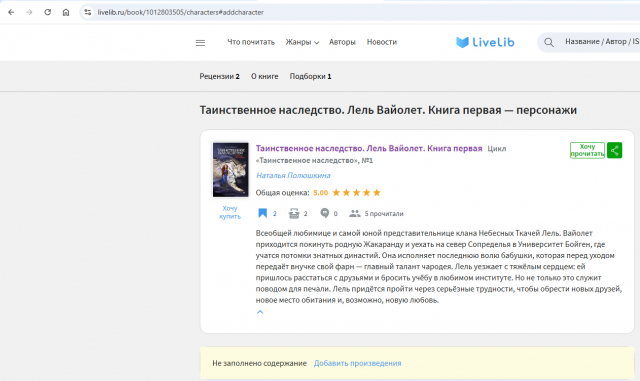Open the Что почитать menu item
Viewport: 640px width, 381px height.
[x=251, y=42]
